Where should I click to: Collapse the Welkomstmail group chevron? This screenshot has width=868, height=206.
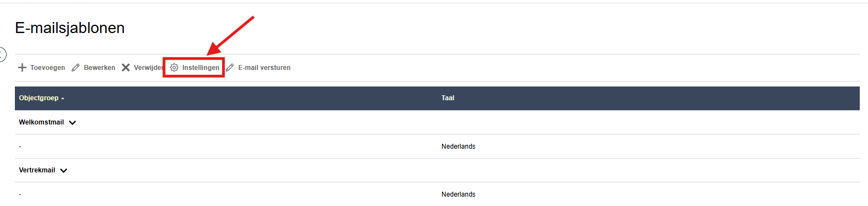(73, 123)
